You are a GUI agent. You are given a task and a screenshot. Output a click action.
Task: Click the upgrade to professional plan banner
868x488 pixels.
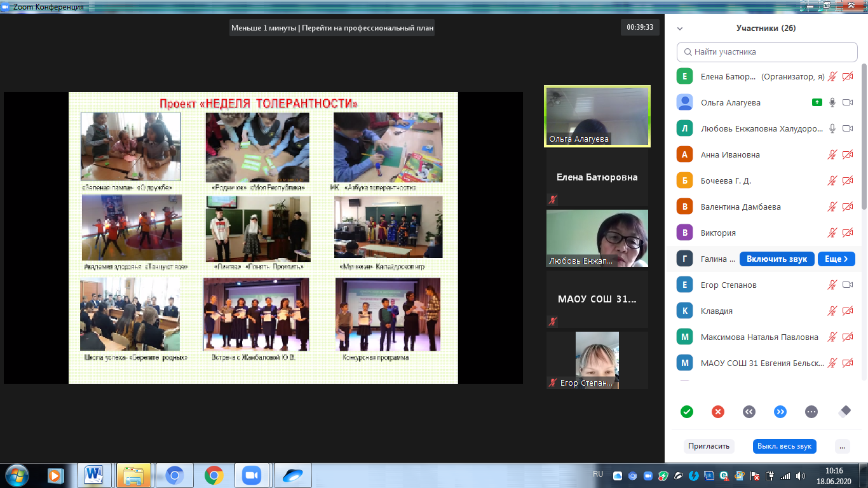coord(333,28)
